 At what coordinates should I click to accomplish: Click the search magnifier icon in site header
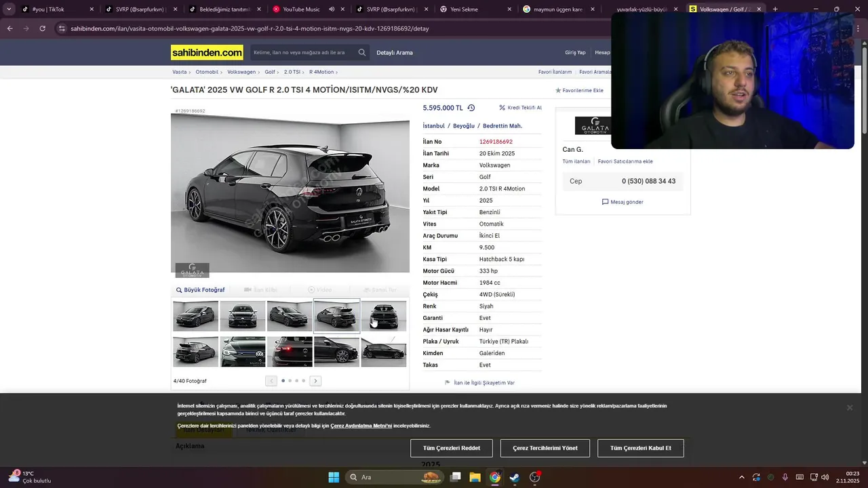coord(362,52)
